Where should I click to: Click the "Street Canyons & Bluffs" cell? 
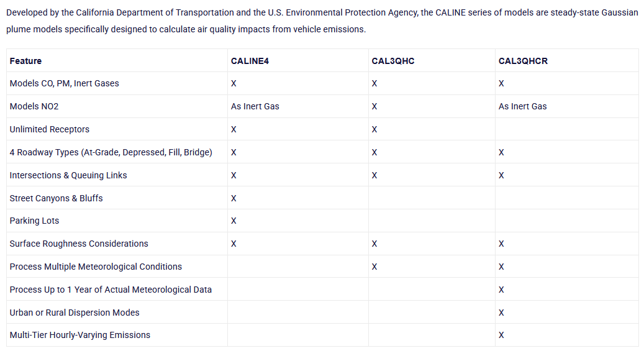click(56, 198)
